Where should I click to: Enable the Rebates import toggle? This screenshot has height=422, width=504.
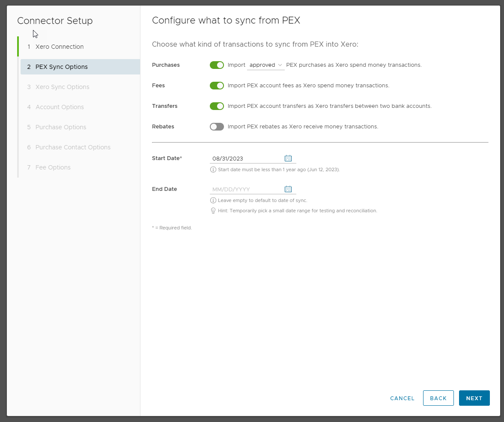pyautogui.click(x=217, y=127)
